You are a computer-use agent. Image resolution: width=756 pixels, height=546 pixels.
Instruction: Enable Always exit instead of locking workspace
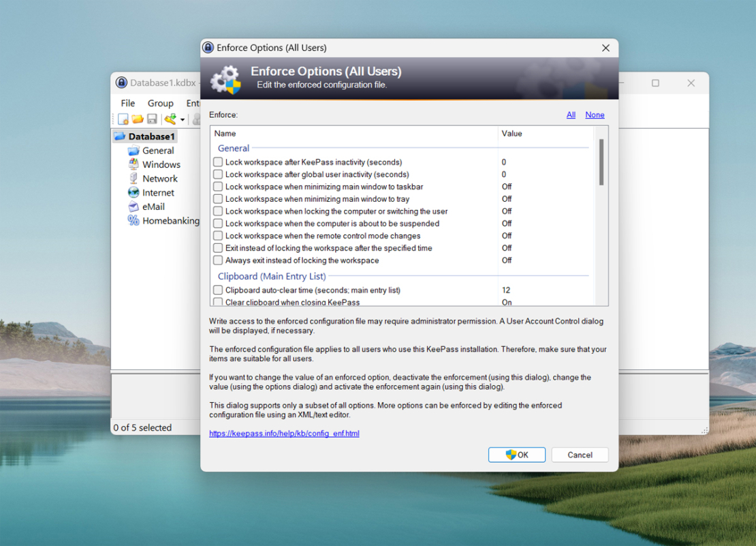click(218, 260)
